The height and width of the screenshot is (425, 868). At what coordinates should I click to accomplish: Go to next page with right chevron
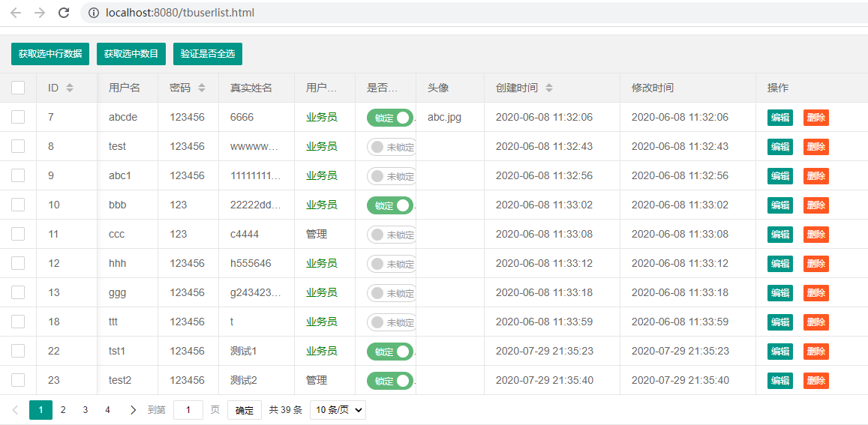point(133,410)
